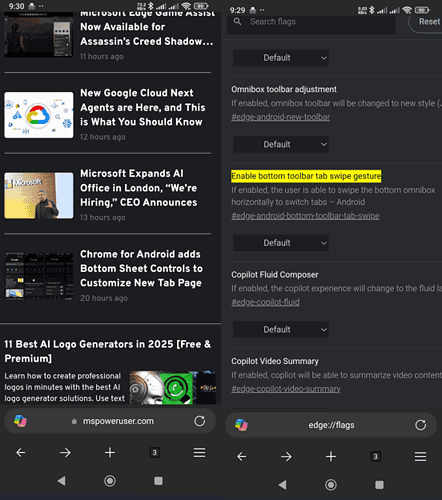Open new tab in left browser
442x500 pixels.
(x=110, y=453)
